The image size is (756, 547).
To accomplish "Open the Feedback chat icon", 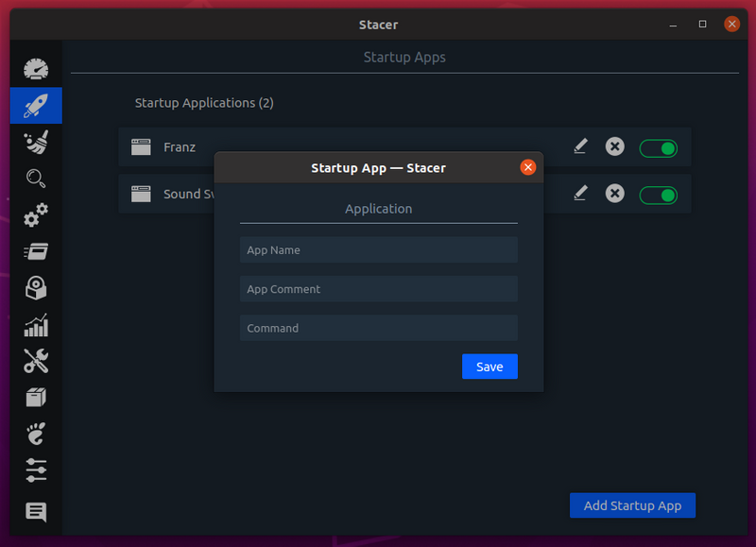I will click(36, 512).
